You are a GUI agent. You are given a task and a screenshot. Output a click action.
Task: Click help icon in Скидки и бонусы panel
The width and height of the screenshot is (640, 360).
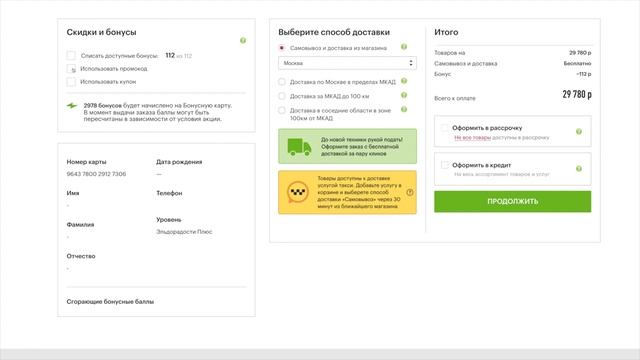(x=243, y=40)
